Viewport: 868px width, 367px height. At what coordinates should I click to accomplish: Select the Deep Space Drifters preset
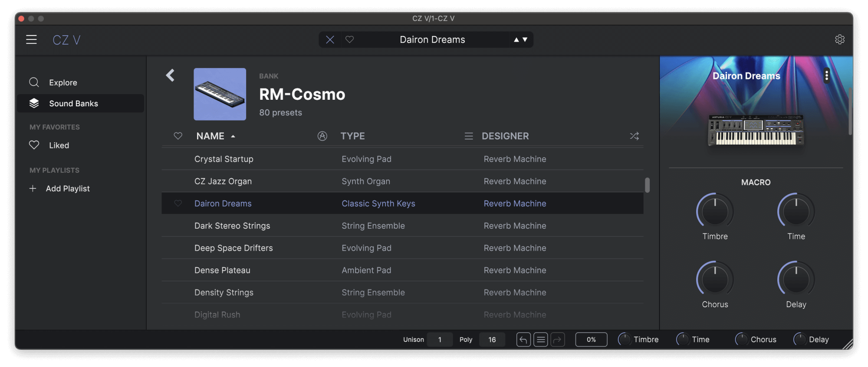tap(233, 248)
